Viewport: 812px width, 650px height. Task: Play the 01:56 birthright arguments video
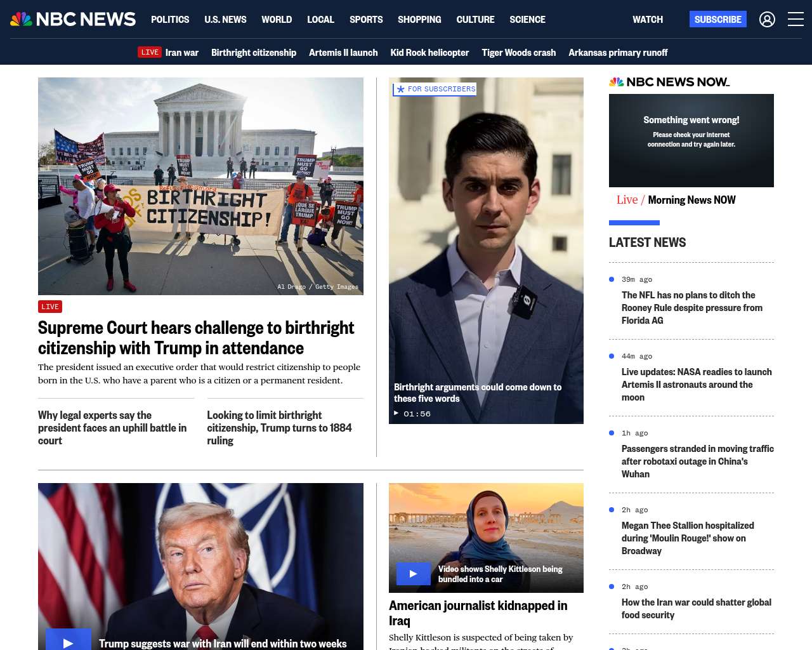coord(397,413)
